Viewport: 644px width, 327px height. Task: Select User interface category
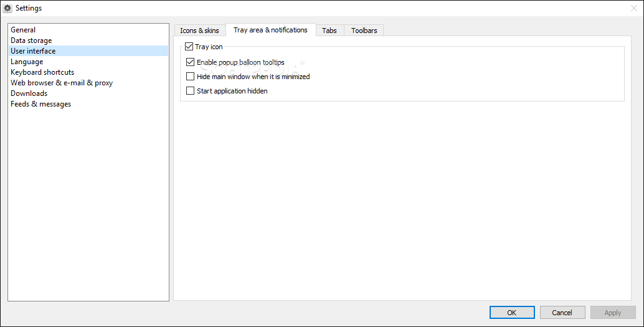[x=88, y=51]
